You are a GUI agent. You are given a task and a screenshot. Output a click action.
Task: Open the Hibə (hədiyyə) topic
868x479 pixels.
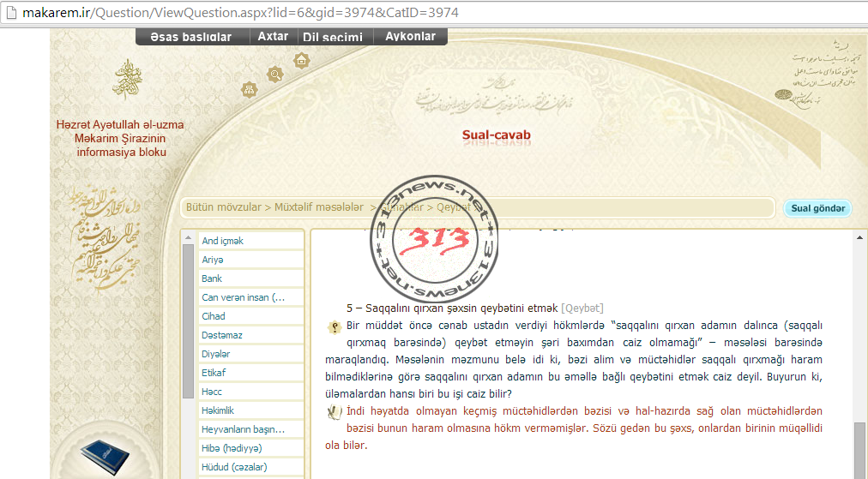[x=251, y=448]
